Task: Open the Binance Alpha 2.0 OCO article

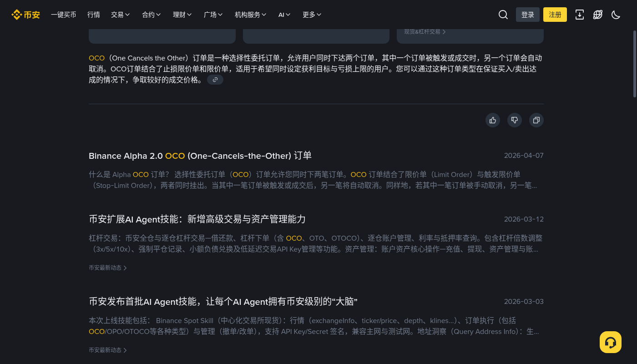Action: coord(200,156)
